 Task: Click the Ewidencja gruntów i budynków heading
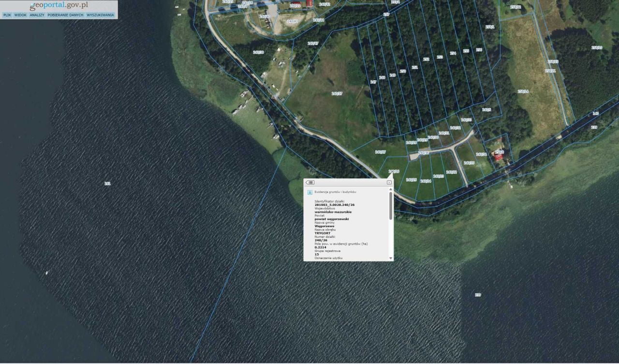click(x=336, y=192)
